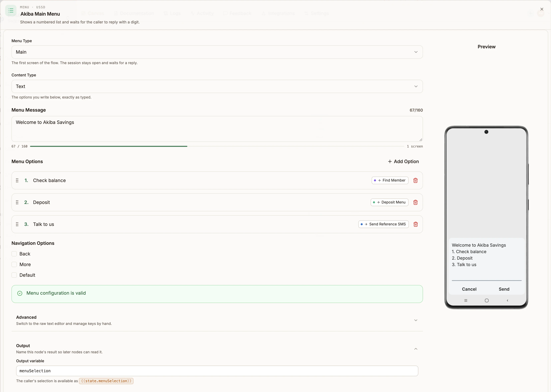
Task: Click "1. Check balance" in phone preview
Action: [x=469, y=251]
